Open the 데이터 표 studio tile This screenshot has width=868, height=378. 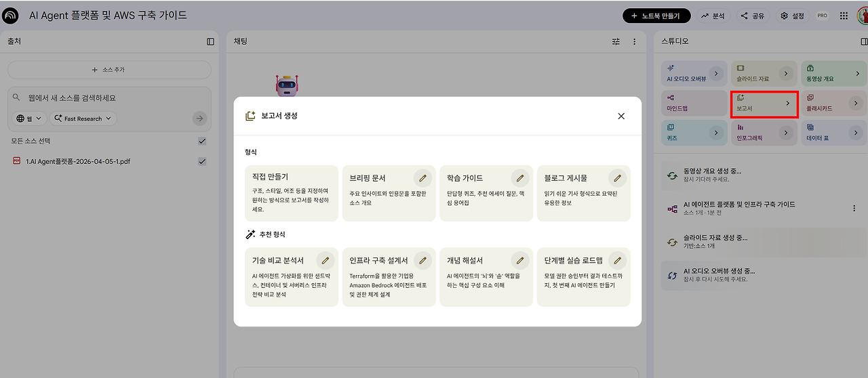pos(835,133)
